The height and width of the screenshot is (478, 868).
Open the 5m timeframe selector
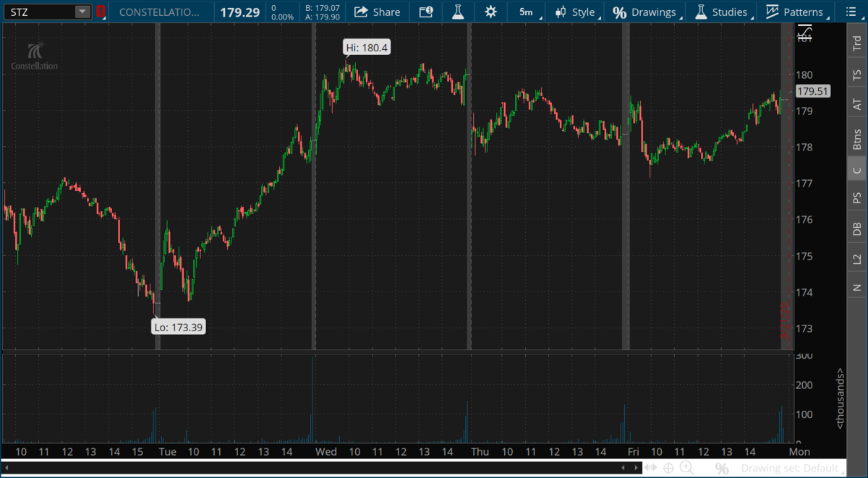526,12
